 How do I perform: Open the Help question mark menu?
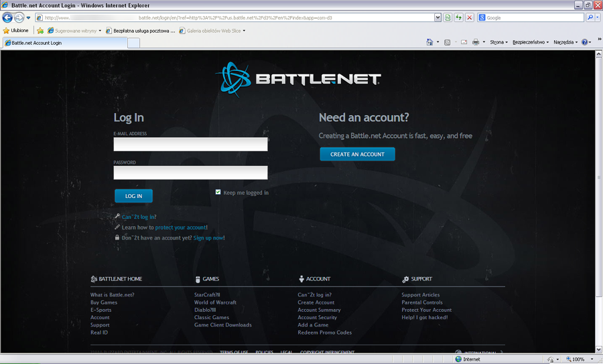[586, 42]
